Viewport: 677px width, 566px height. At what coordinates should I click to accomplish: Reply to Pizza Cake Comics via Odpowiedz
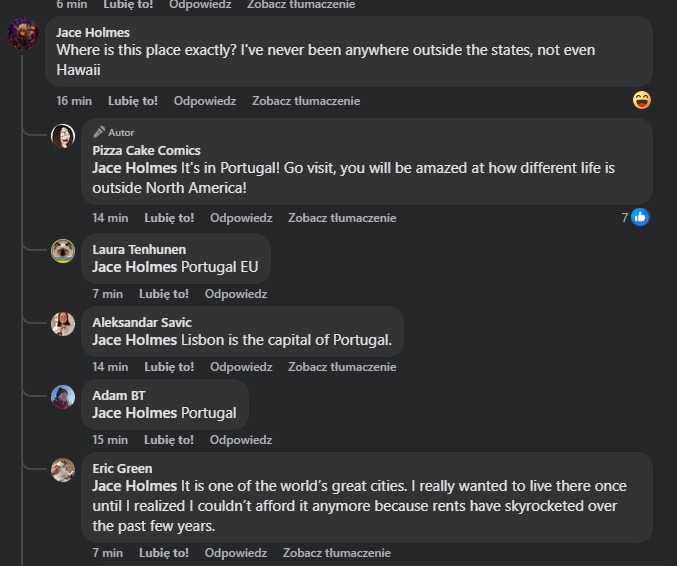click(241, 218)
